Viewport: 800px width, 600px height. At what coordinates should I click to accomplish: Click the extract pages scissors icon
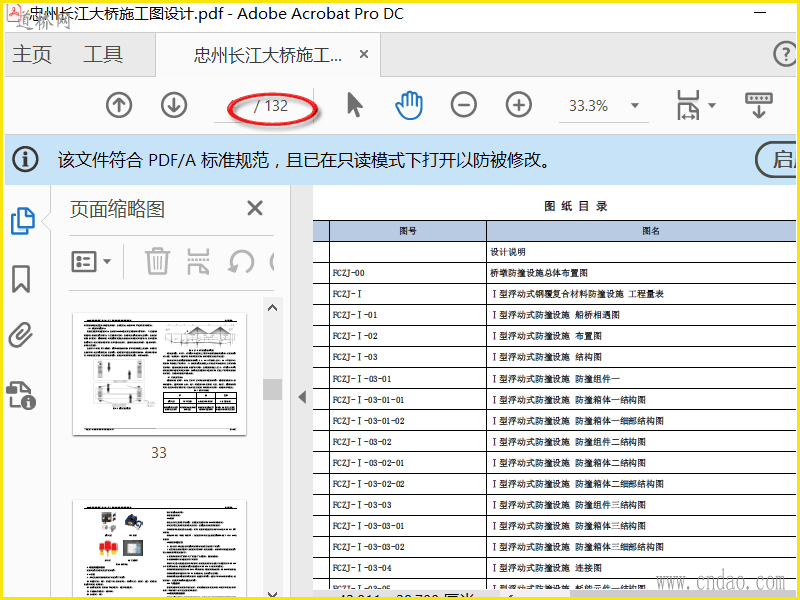[x=198, y=261]
